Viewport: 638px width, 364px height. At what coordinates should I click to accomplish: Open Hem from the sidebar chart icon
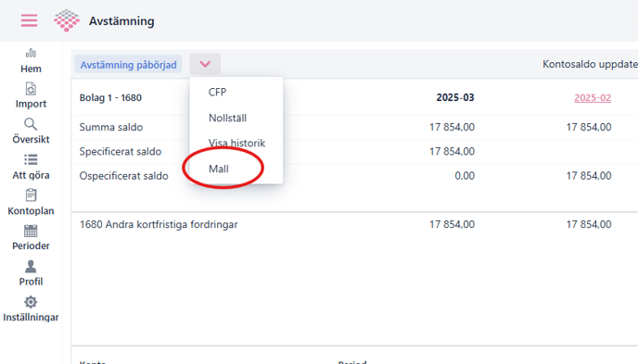tap(31, 53)
